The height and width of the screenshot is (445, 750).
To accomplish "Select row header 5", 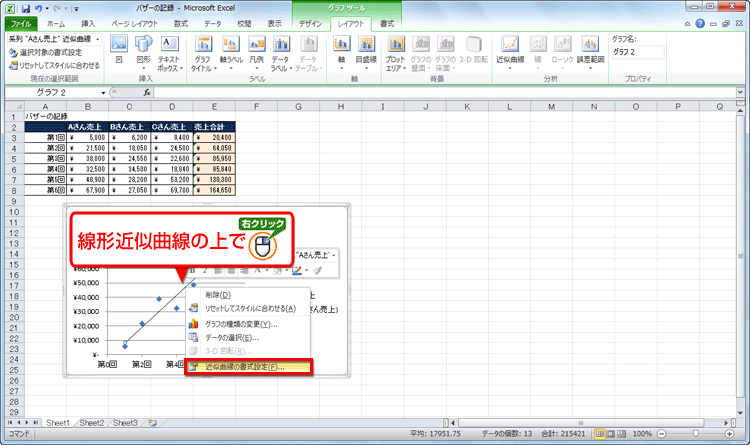I will 14,159.
